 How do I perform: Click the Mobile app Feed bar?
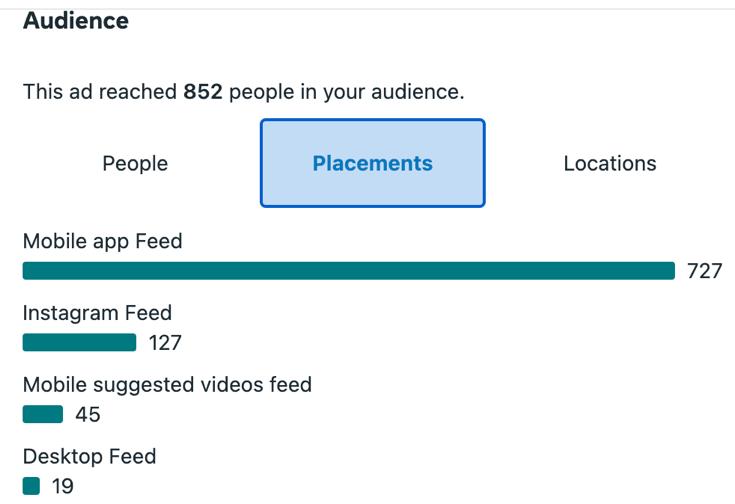(x=348, y=271)
